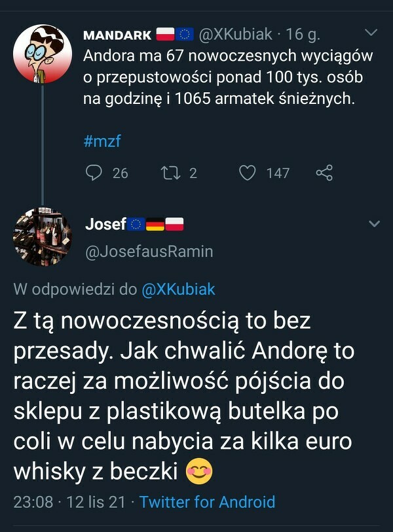Open the Josef display name
The width and height of the screenshot is (393, 532).
tap(105, 224)
